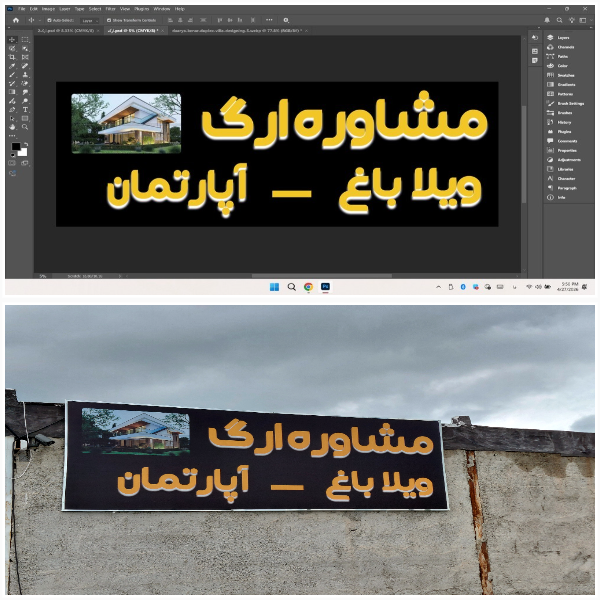The width and height of the screenshot is (600, 600).
Task: Click the villa house image on canvas
Action: (126, 124)
